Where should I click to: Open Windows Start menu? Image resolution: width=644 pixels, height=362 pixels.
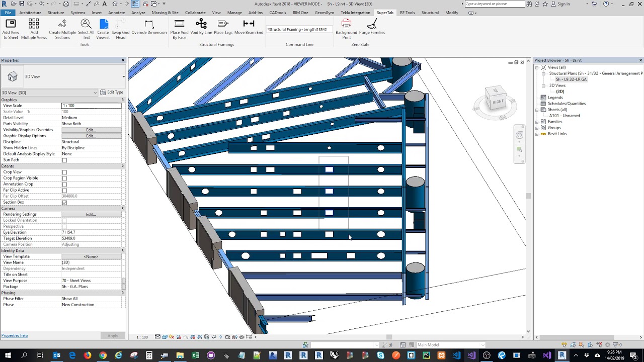pos(9,355)
